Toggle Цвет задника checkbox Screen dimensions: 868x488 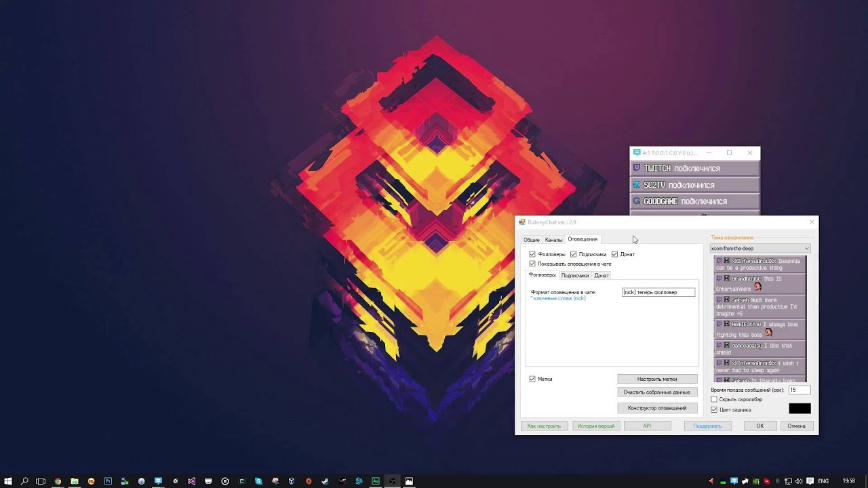[714, 410]
